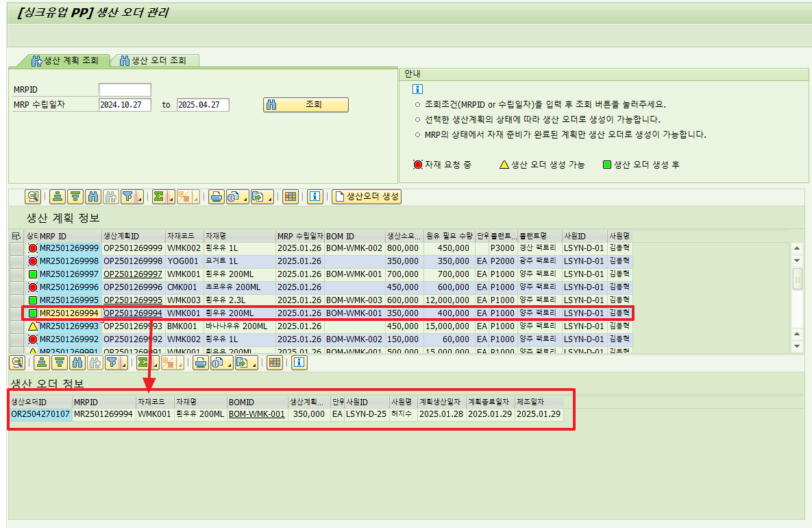Open Details icon in production order toolbar
Viewport: 812px width, 528px height.
[x=17, y=363]
